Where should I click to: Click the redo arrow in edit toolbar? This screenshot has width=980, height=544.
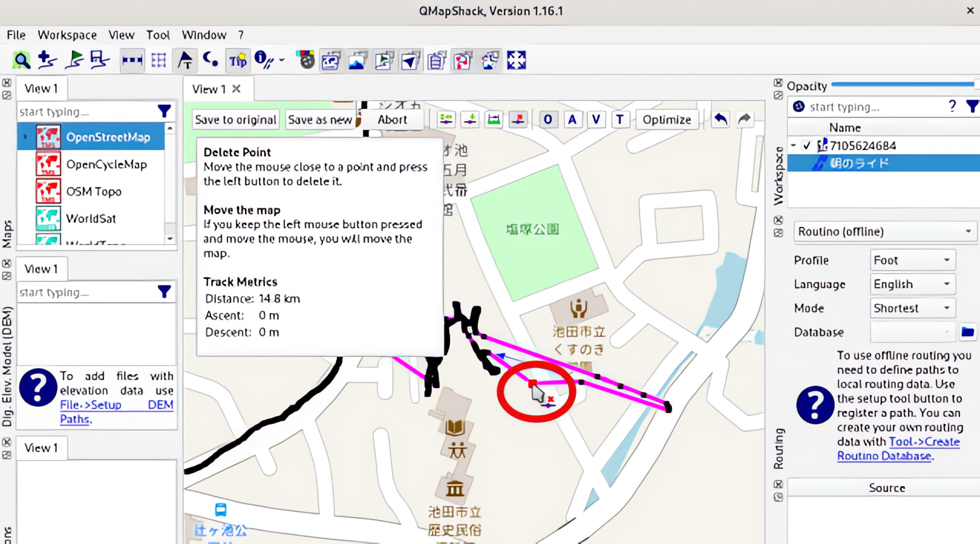pos(744,120)
